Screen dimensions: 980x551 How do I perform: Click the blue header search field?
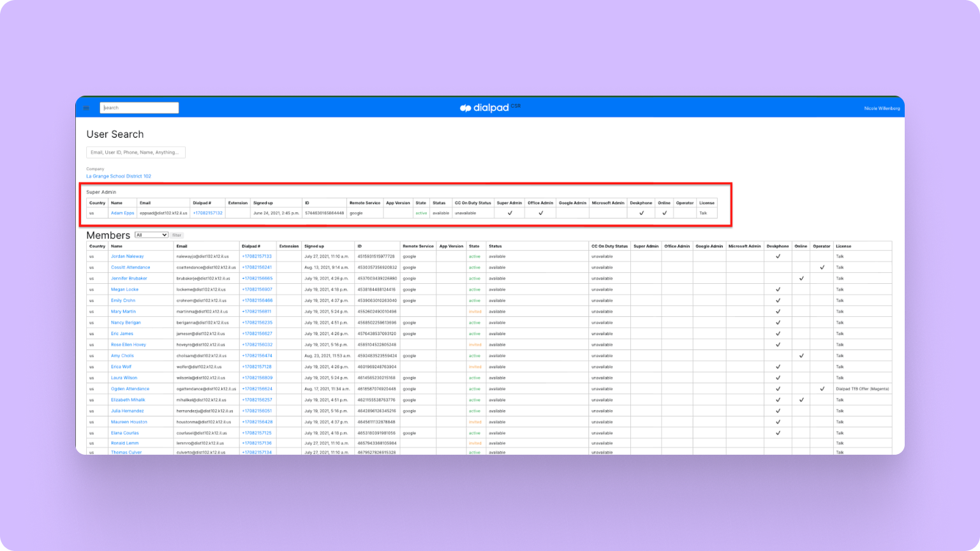click(x=139, y=107)
